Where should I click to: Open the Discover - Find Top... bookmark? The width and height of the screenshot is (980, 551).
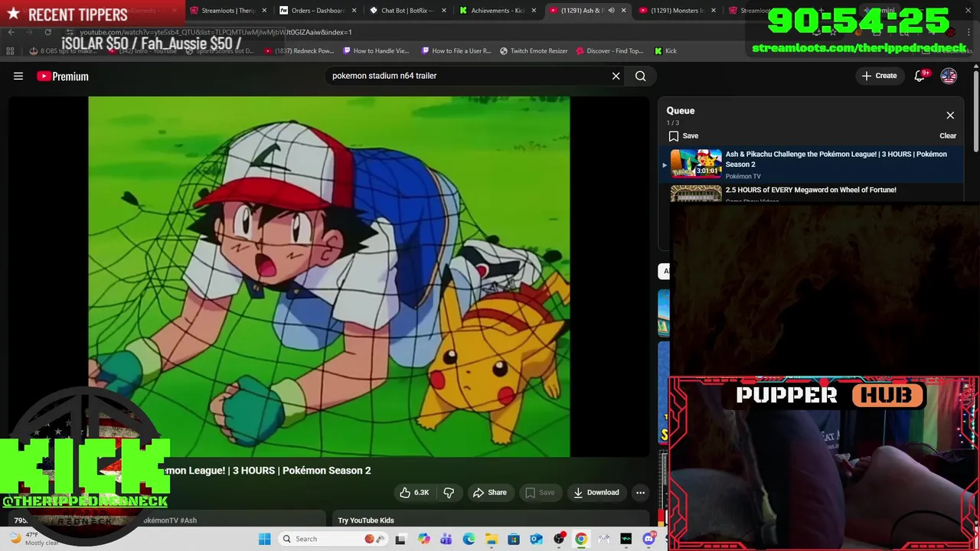coord(609,51)
